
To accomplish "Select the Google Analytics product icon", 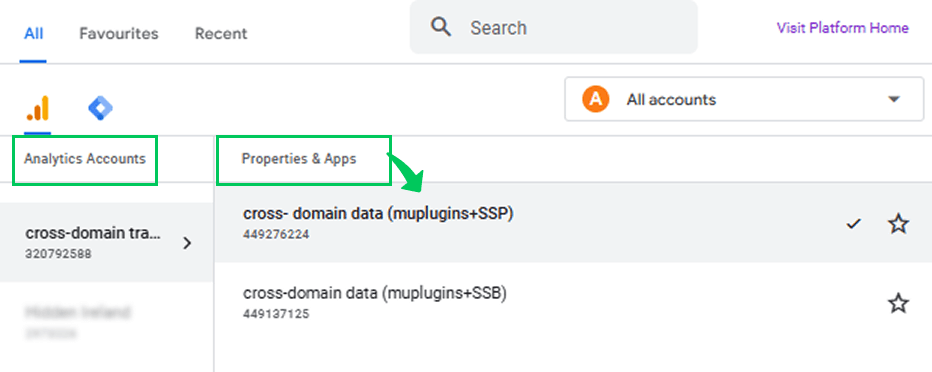I will 37,109.
